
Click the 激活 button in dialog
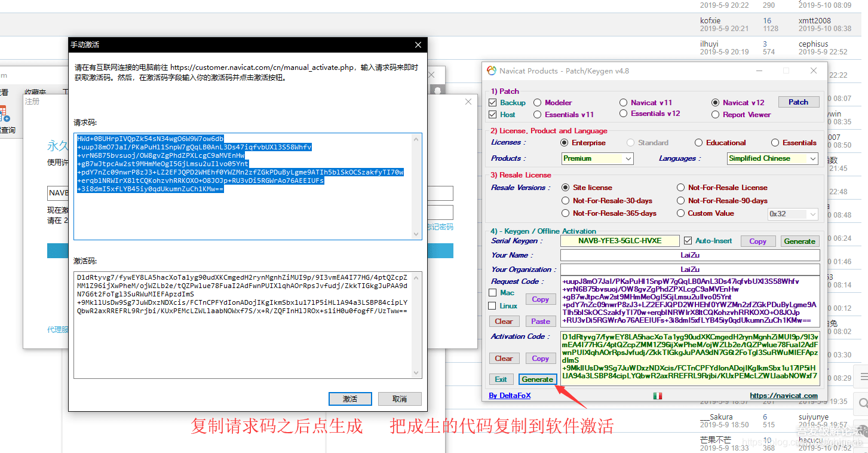[350, 399]
